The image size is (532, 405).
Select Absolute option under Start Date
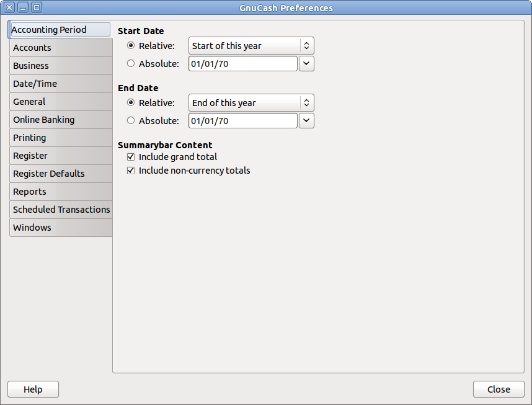(131, 63)
